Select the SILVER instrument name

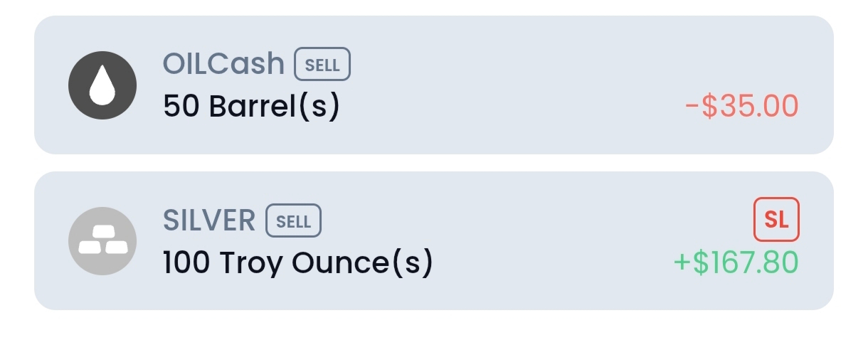pyautogui.click(x=209, y=221)
